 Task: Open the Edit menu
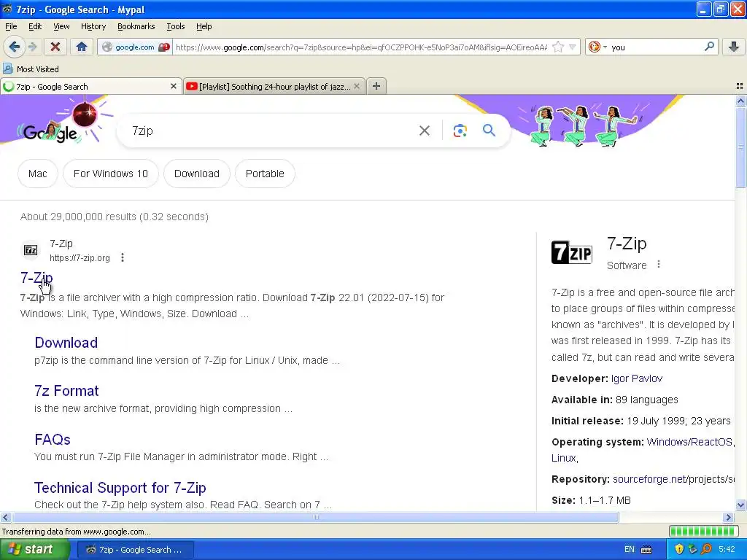(35, 26)
